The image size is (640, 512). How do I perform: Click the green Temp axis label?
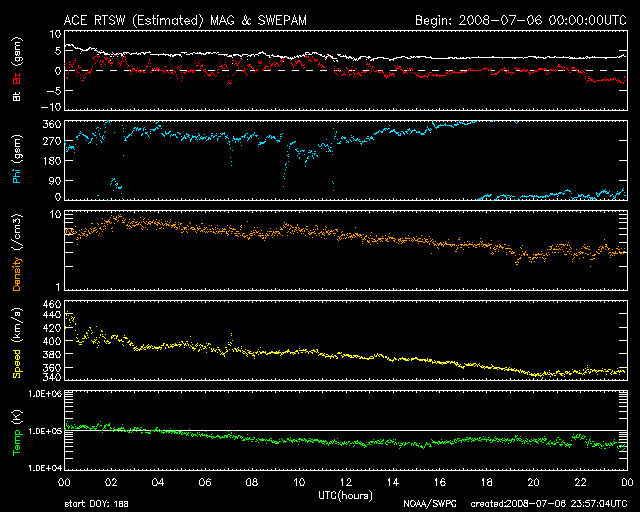click(x=16, y=442)
